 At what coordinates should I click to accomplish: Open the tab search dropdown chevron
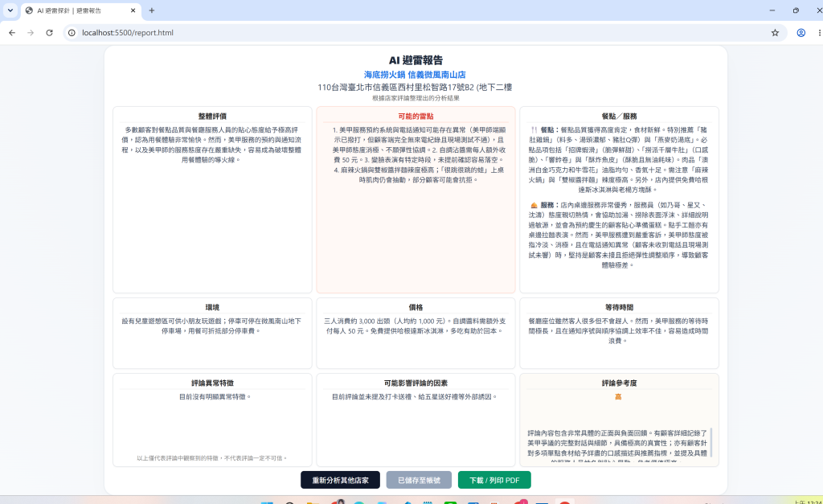10,10
